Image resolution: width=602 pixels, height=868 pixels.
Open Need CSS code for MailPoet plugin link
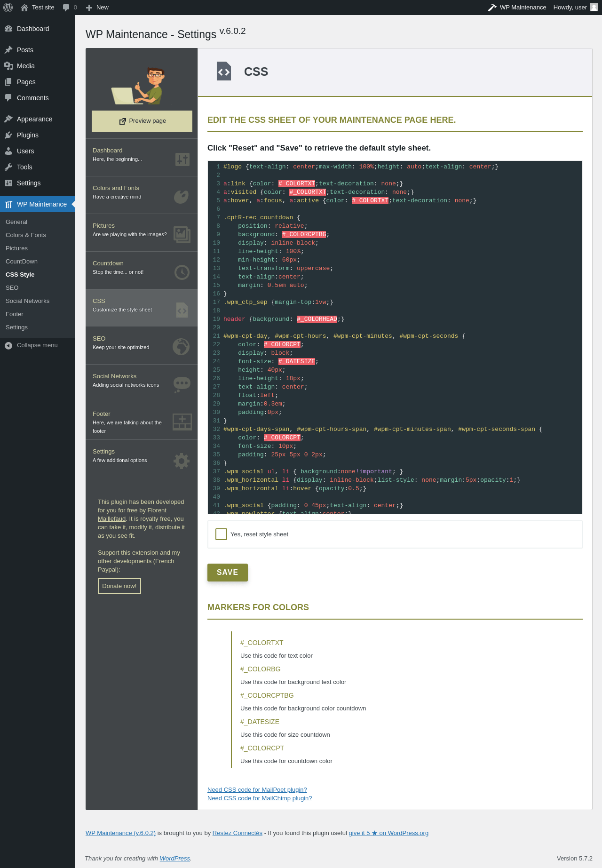(257, 790)
